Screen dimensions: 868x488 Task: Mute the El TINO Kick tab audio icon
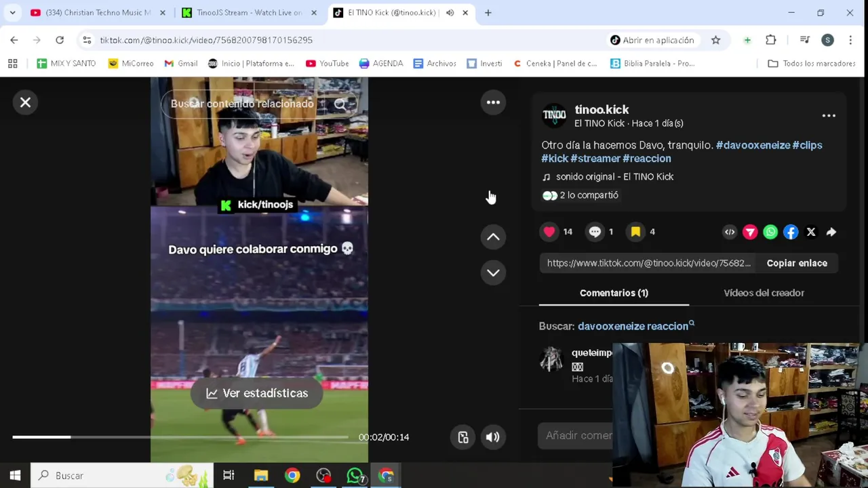coord(450,13)
